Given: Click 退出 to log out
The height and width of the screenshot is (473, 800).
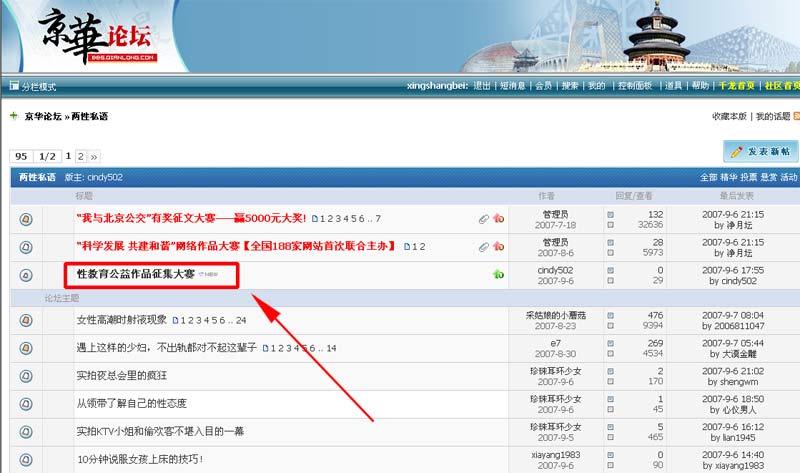Looking at the screenshot, I should point(482,86).
